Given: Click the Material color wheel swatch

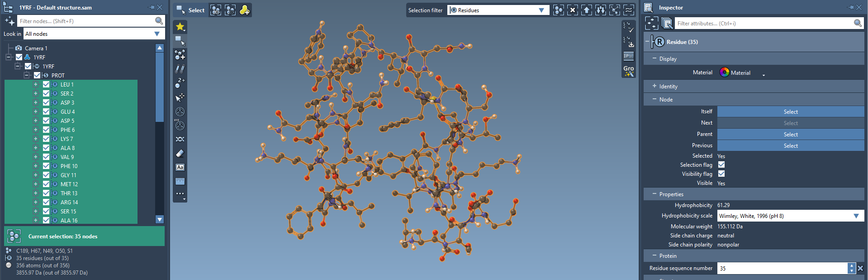Looking at the screenshot, I should coord(724,72).
